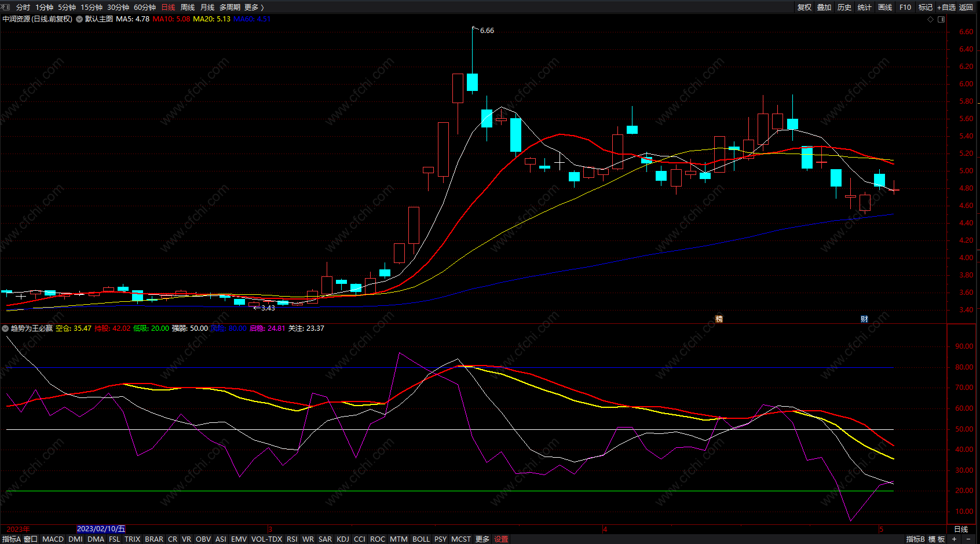Click the sidebar collapse icon at top-left
The width and height of the screenshot is (980, 544).
click(6, 7)
